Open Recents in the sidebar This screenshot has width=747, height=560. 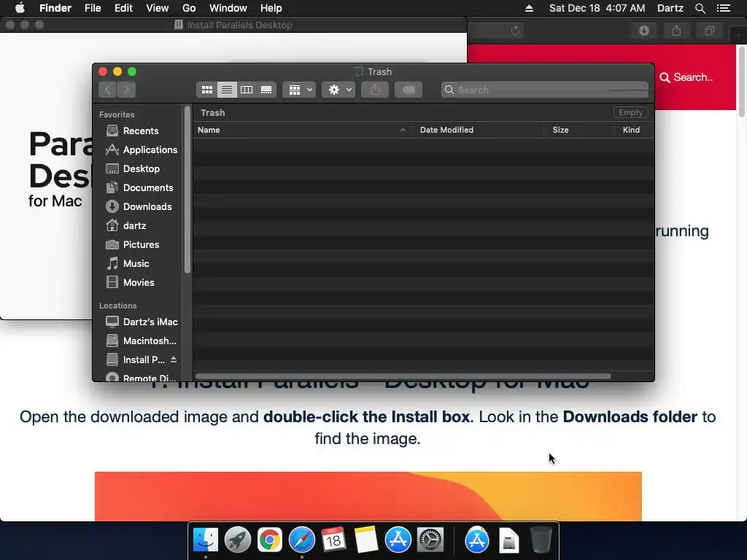(x=141, y=131)
